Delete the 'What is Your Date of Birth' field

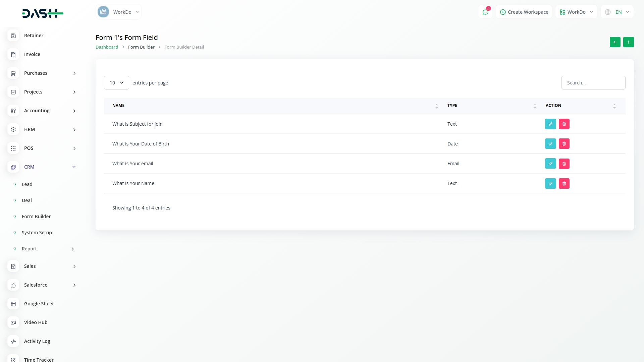pos(564,144)
